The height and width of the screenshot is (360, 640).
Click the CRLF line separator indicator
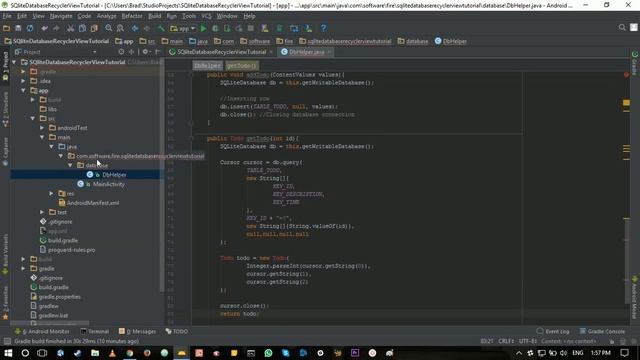pyautogui.click(x=506, y=341)
